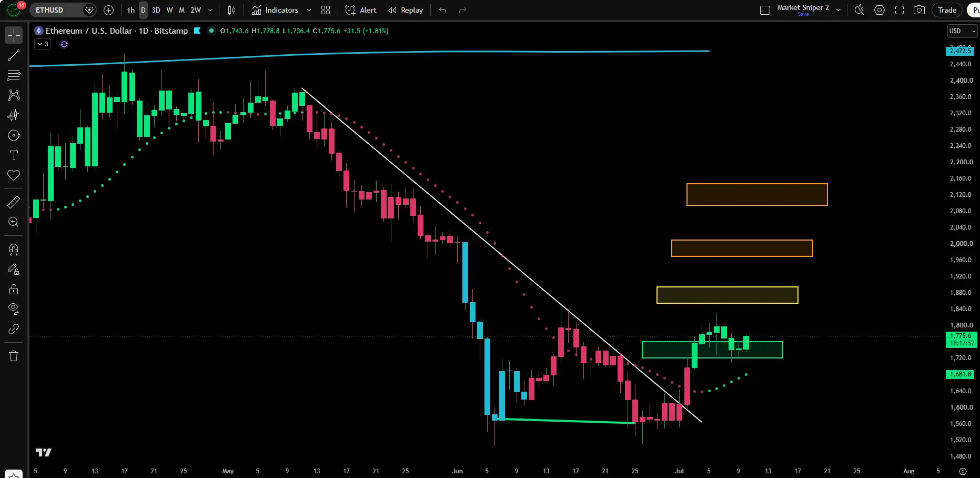Viewport: 980px width, 478px height.
Task: Click the 2,472.5 blue price label
Action: pyautogui.click(x=961, y=51)
